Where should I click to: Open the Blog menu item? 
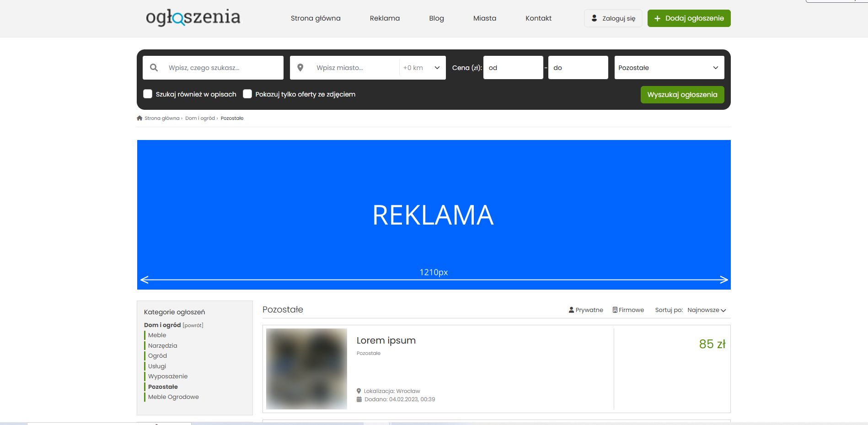pyautogui.click(x=436, y=18)
